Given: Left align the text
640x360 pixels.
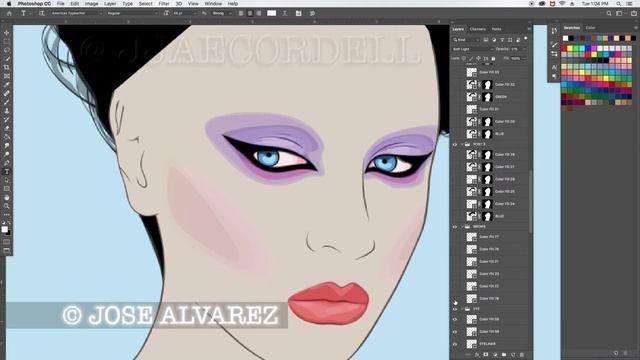Looking at the screenshot, I should tap(241, 13).
